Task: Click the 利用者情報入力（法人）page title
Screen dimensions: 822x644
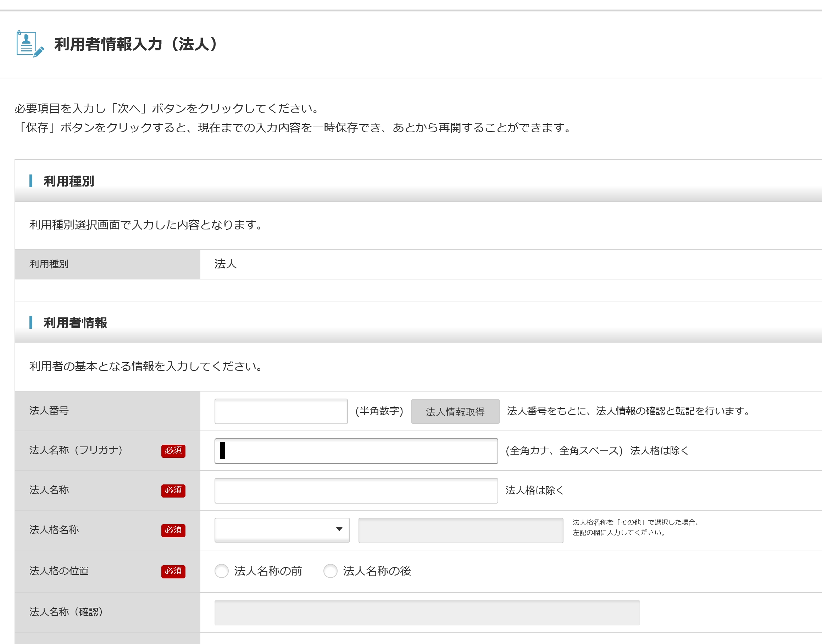Action: point(136,44)
